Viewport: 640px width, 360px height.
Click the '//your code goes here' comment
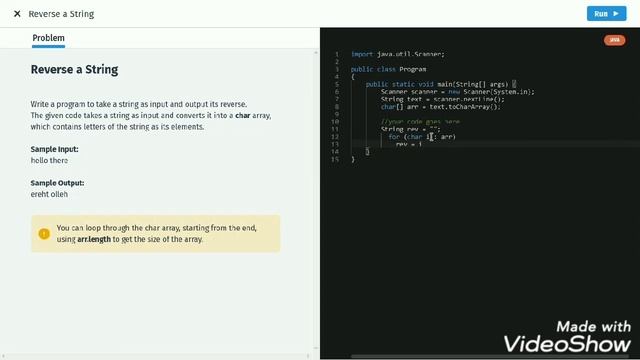420,122
